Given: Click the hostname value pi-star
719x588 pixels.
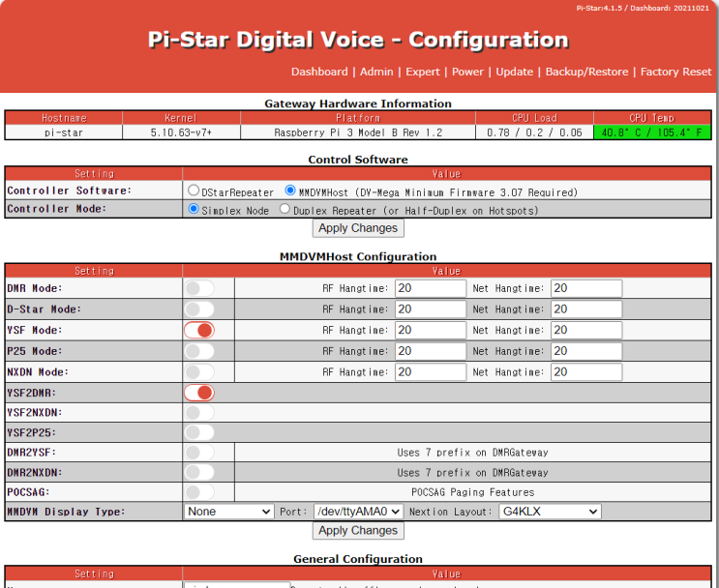Looking at the screenshot, I should click(64, 132).
